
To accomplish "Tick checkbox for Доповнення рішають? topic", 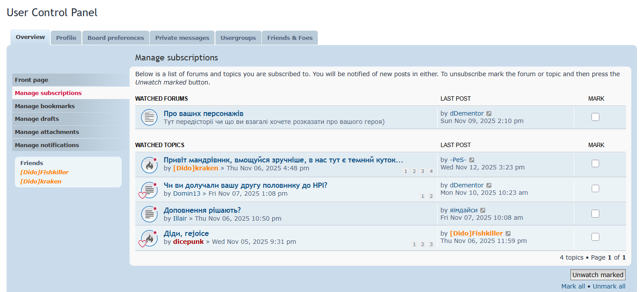I will point(595,214).
